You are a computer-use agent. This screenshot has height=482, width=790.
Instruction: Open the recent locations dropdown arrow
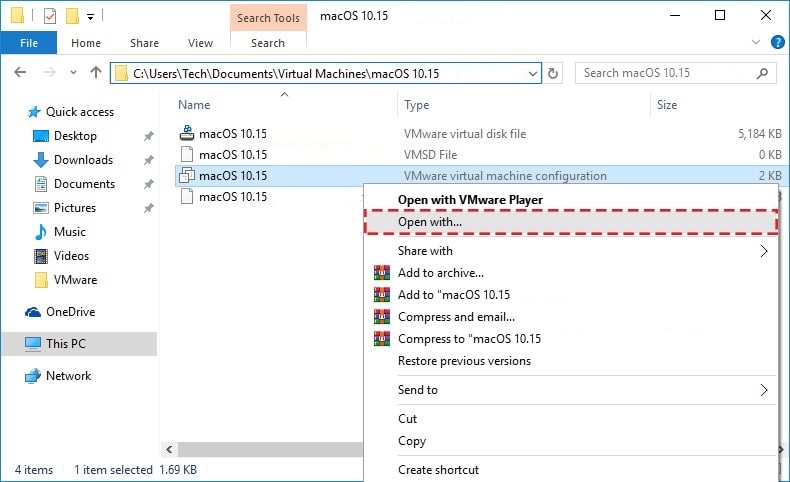coord(74,73)
